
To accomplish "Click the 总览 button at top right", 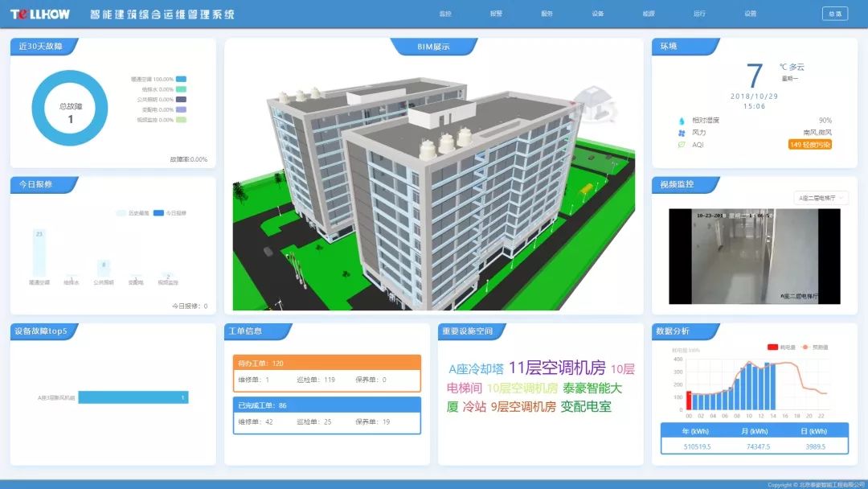I will point(834,14).
